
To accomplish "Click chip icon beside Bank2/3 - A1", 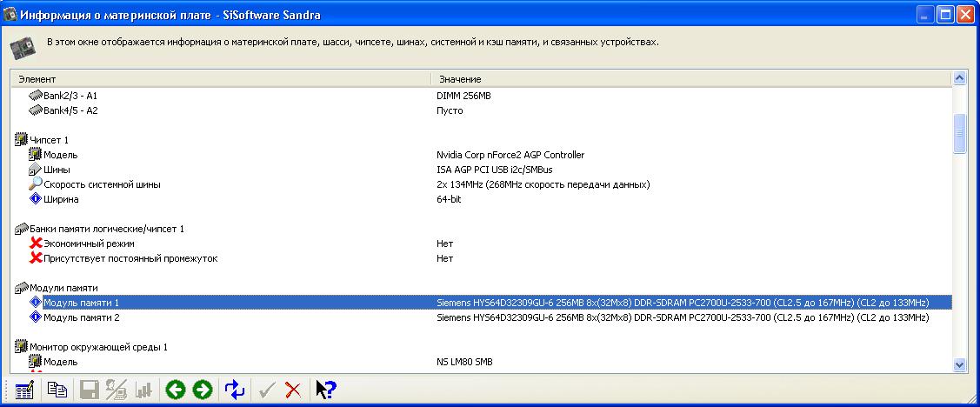I will (x=36, y=96).
